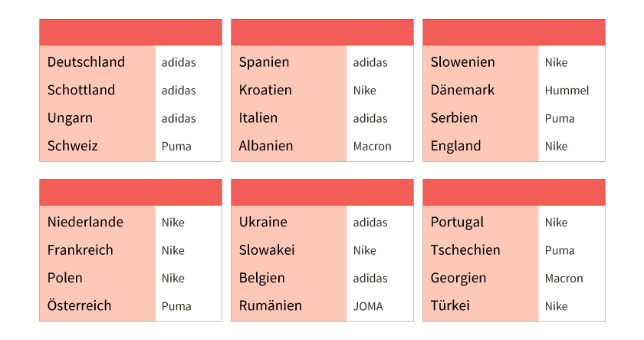
Task: Select the Spanien team name
Action: point(264,62)
